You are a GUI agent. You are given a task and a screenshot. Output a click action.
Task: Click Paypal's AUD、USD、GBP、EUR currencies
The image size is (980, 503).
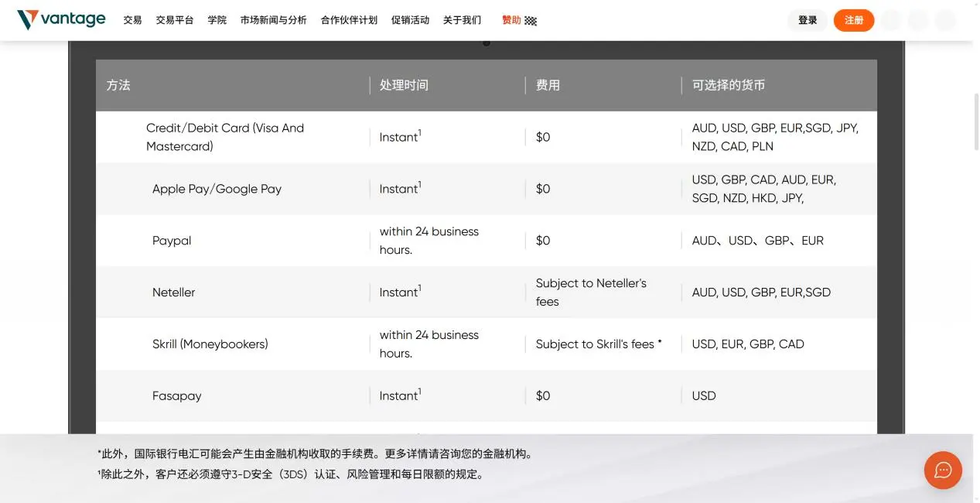pos(758,241)
